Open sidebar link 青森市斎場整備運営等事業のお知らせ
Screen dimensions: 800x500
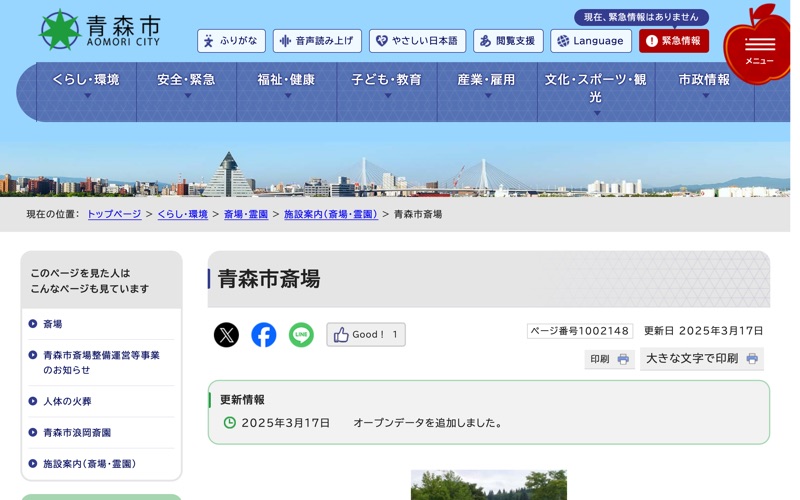pos(101,362)
